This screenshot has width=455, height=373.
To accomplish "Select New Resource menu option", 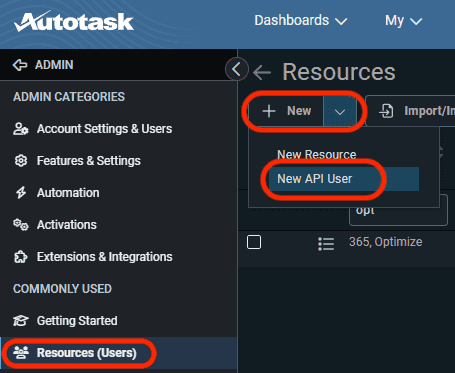I will [x=317, y=155].
